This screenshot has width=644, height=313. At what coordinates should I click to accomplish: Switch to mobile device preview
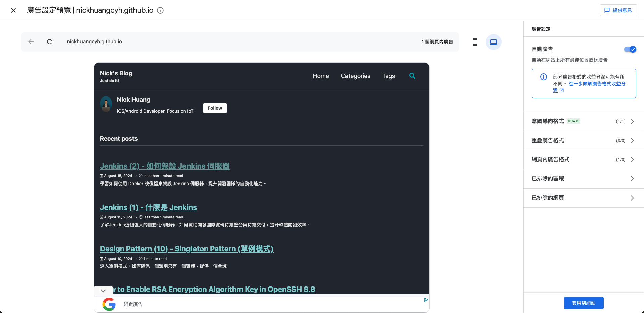point(475,42)
